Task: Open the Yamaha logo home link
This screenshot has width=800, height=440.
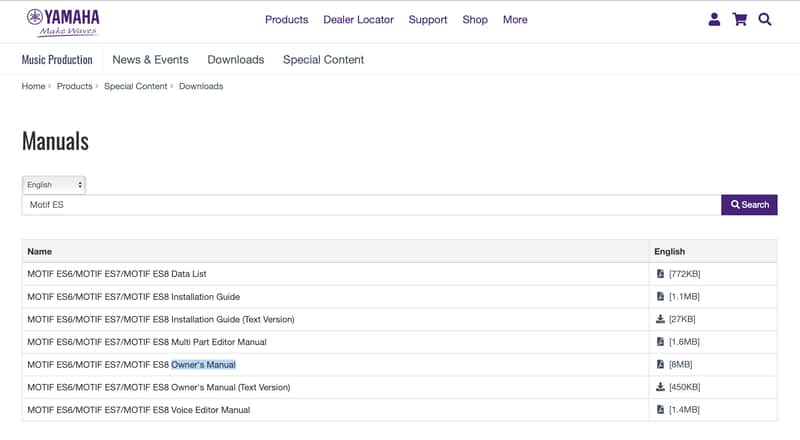Action: click(x=63, y=22)
